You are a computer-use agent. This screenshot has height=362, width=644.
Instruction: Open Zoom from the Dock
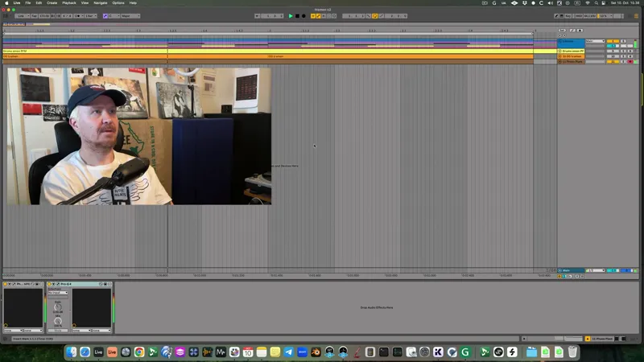303,352
